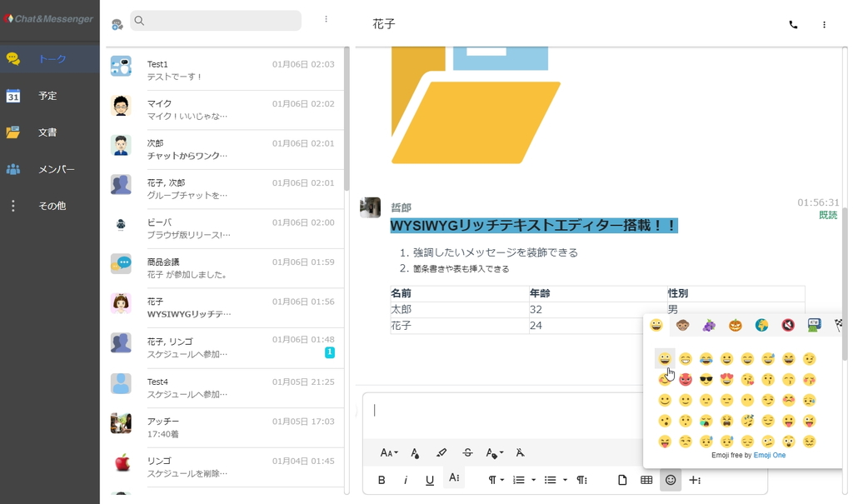This screenshot has width=853, height=504.
Task: Select the highlighter pen icon
Action: [x=441, y=452]
